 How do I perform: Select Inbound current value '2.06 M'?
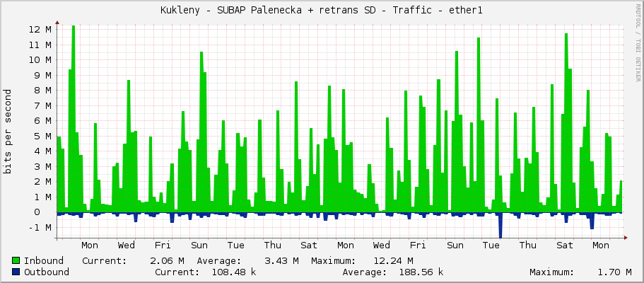pos(167,261)
